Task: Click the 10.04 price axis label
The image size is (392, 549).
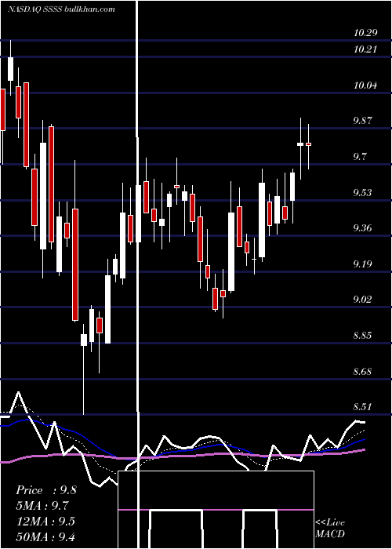Action: point(365,85)
